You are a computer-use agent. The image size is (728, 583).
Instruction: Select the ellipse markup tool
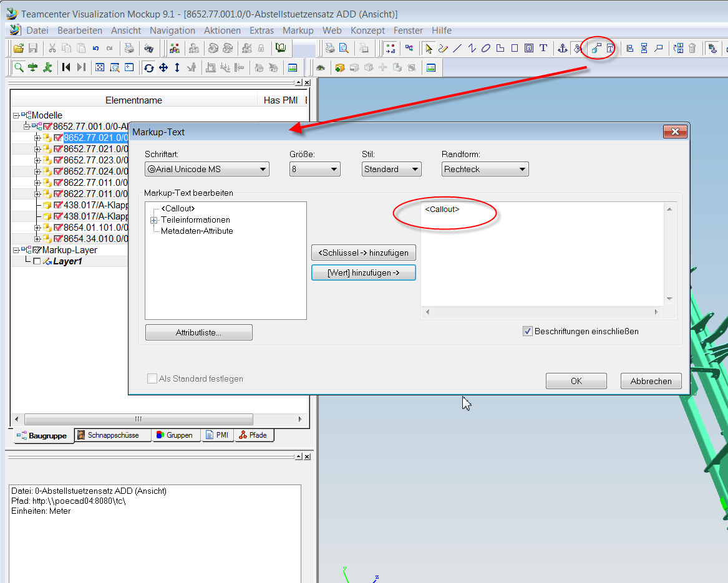[x=485, y=48]
